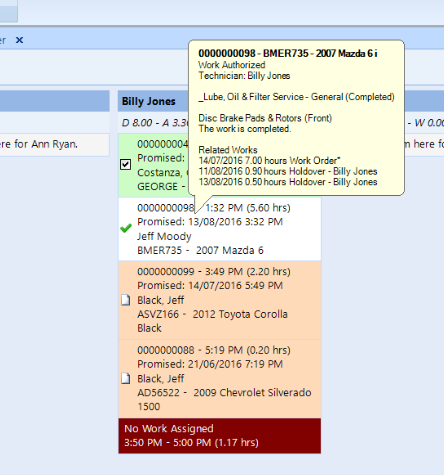Click the message row mentioning Ann Ryan
This screenshot has width=444, height=475.
click(x=55, y=144)
